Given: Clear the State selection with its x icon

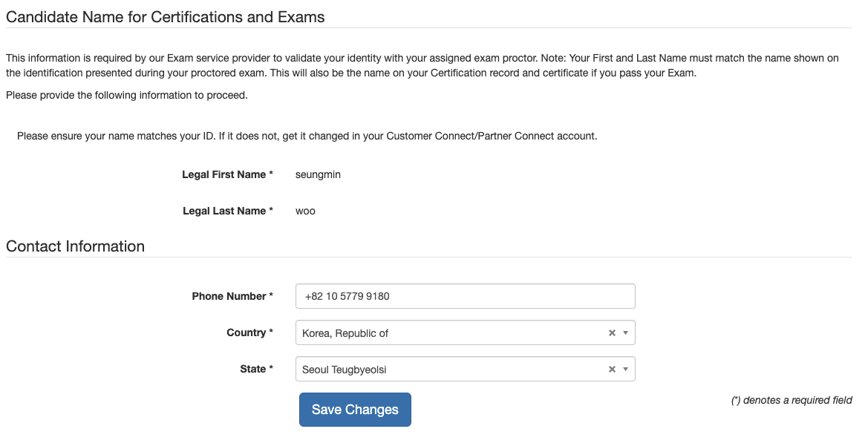Looking at the screenshot, I should click(612, 370).
